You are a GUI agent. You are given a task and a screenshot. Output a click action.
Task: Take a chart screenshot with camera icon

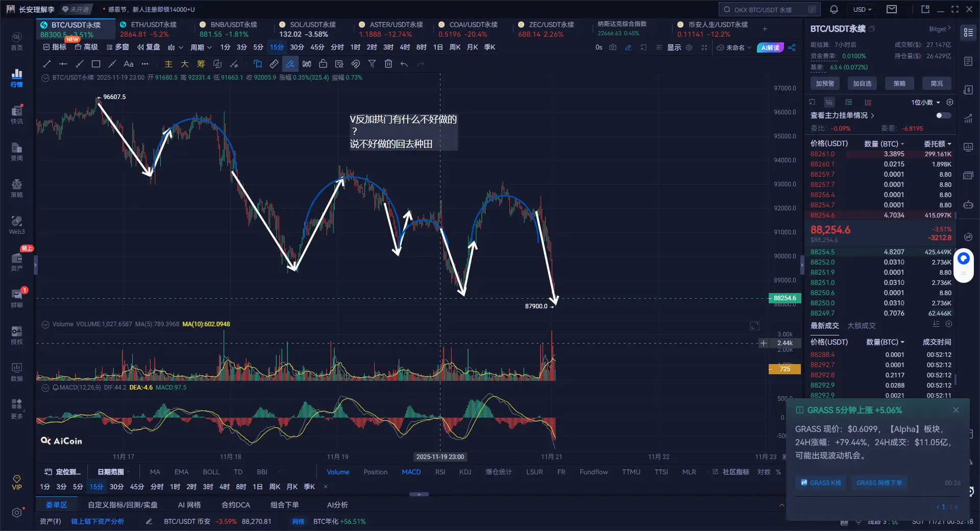[613, 47]
